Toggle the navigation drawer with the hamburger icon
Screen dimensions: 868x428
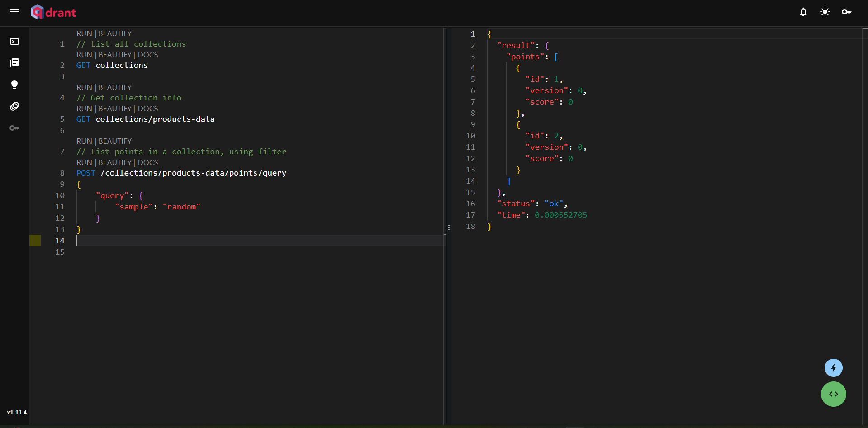coord(14,12)
